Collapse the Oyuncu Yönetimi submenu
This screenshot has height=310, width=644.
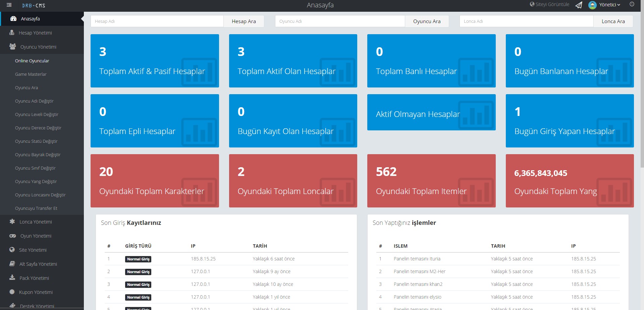coord(38,47)
